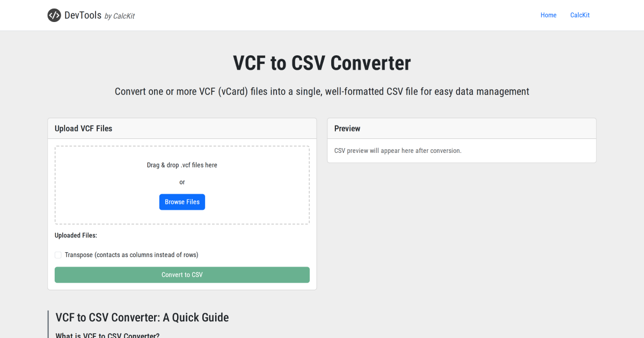Click the by CalcKit header text
Image resolution: width=644 pixels, height=338 pixels.
119,16
